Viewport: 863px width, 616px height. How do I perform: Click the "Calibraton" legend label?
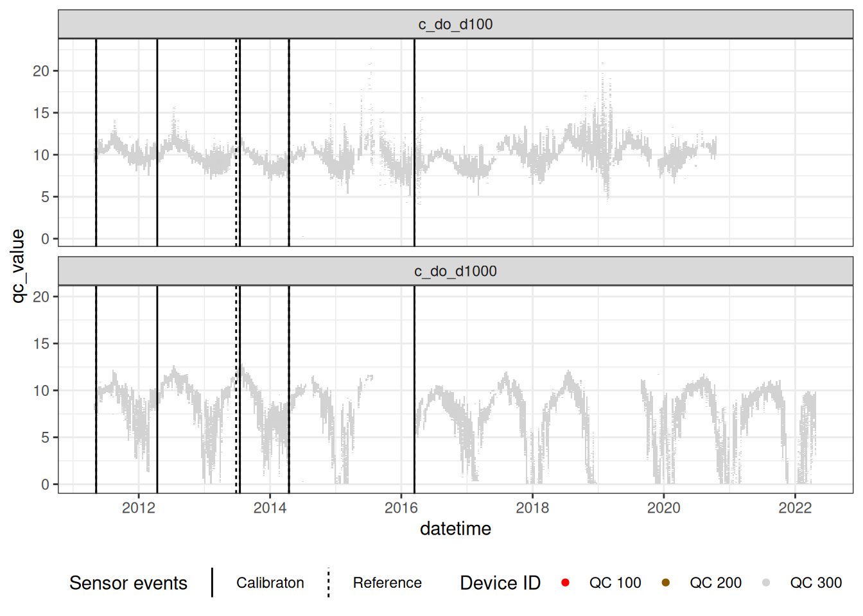270,583
